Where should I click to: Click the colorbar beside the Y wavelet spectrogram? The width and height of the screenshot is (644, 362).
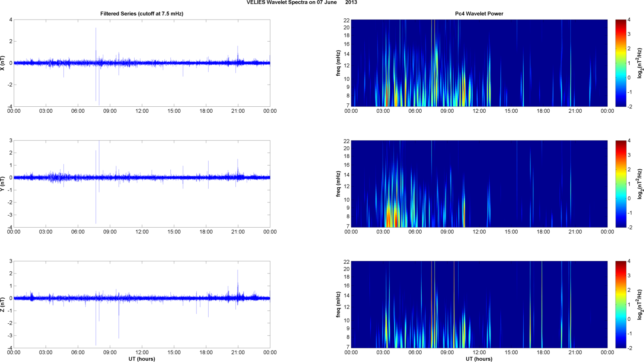[x=621, y=184]
